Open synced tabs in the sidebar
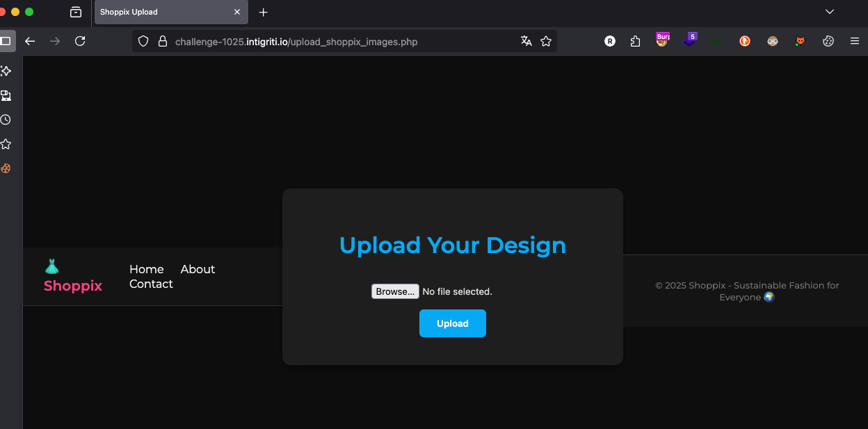868x429 pixels. tap(6, 95)
